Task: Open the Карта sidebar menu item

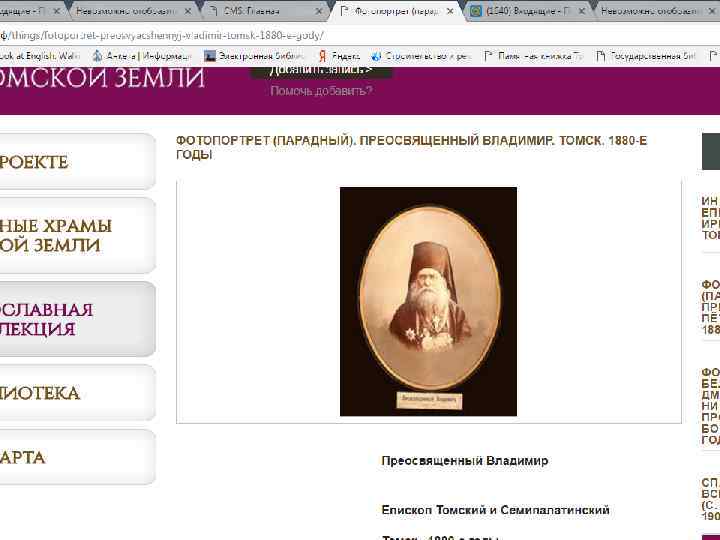Action: point(76,457)
